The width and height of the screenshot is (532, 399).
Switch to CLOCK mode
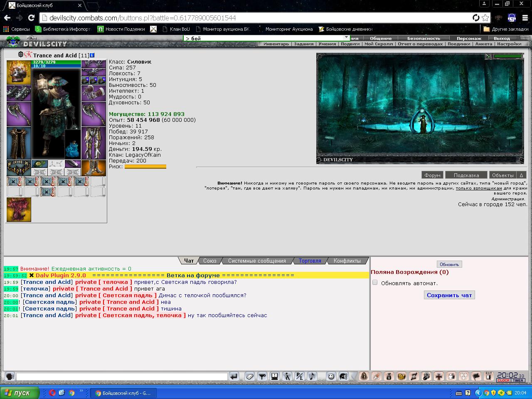click(x=503, y=380)
